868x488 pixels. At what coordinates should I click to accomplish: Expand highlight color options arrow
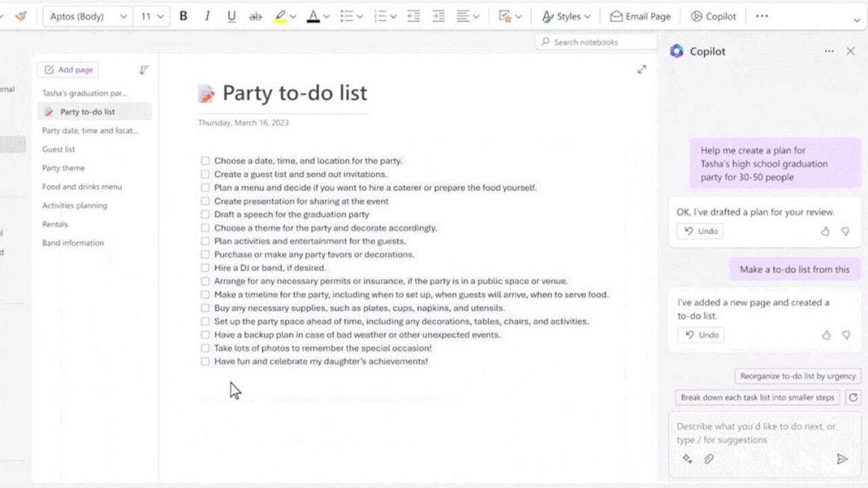(293, 16)
